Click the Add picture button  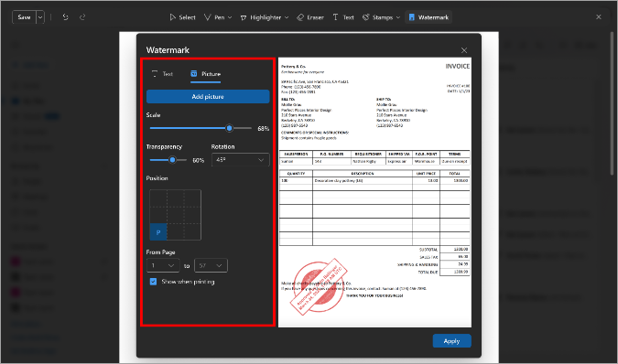(x=208, y=96)
